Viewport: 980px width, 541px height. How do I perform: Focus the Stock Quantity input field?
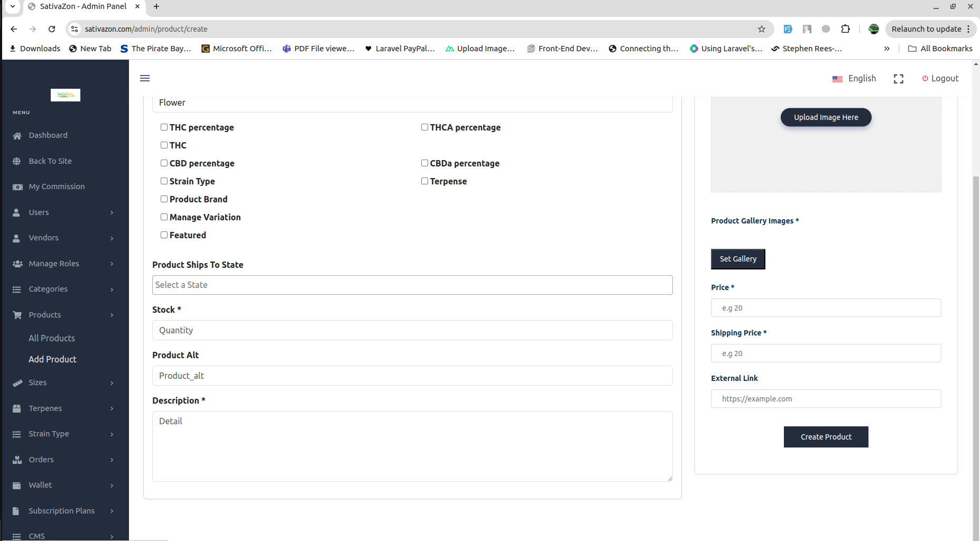pyautogui.click(x=412, y=330)
